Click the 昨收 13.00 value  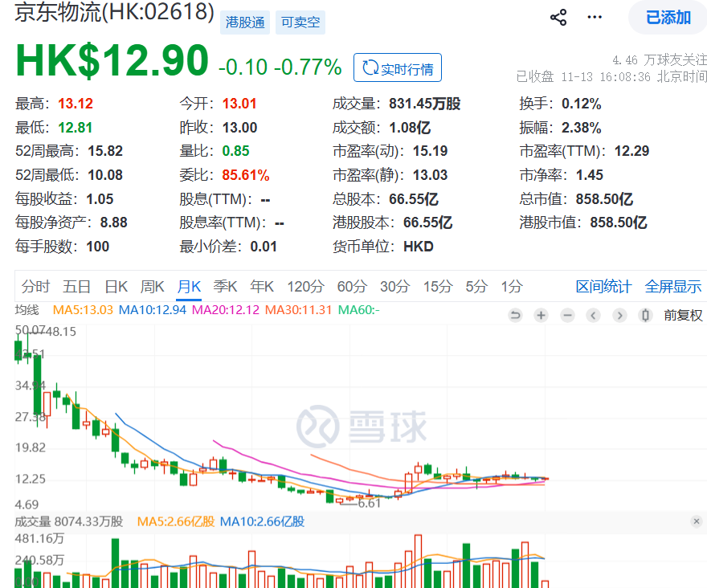pyautogui.click(x=240, y=128)
